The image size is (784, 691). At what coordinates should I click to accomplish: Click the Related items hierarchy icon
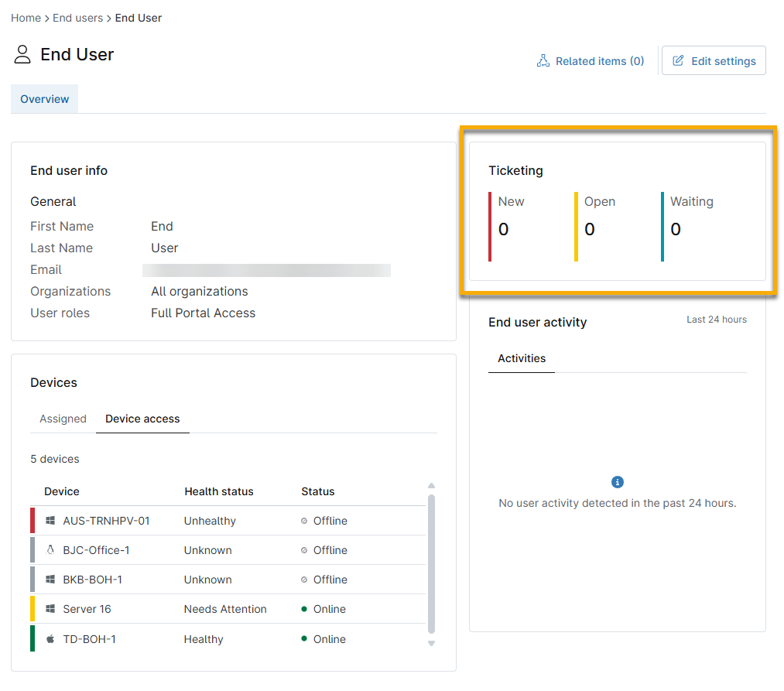click(543, 61)
